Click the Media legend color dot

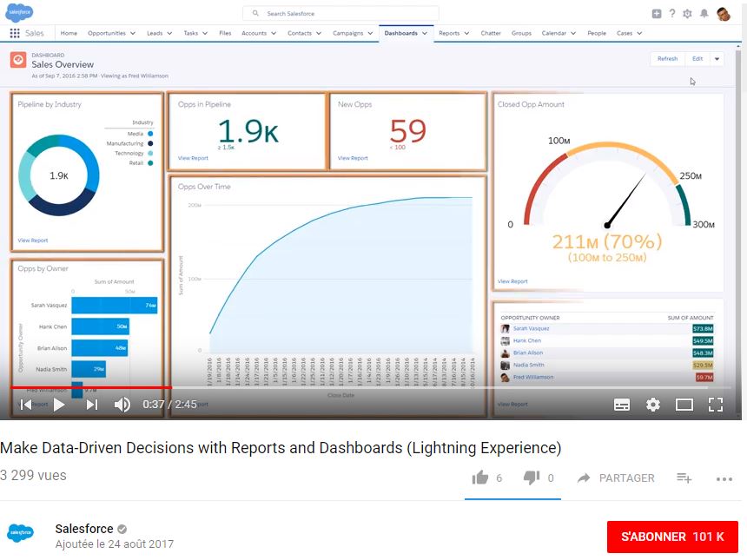(x=150, y=134)
